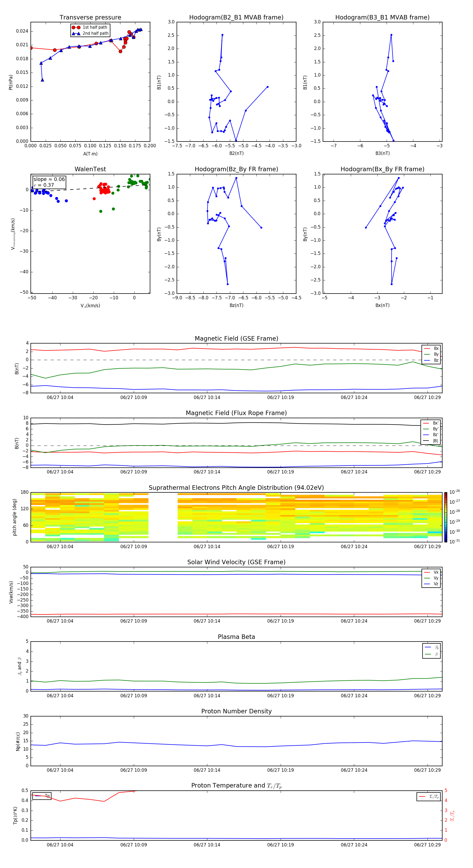Click the 'r = 0.37' annotation
The width and height of the screenshot is (473, 868).
click(44, 185)
